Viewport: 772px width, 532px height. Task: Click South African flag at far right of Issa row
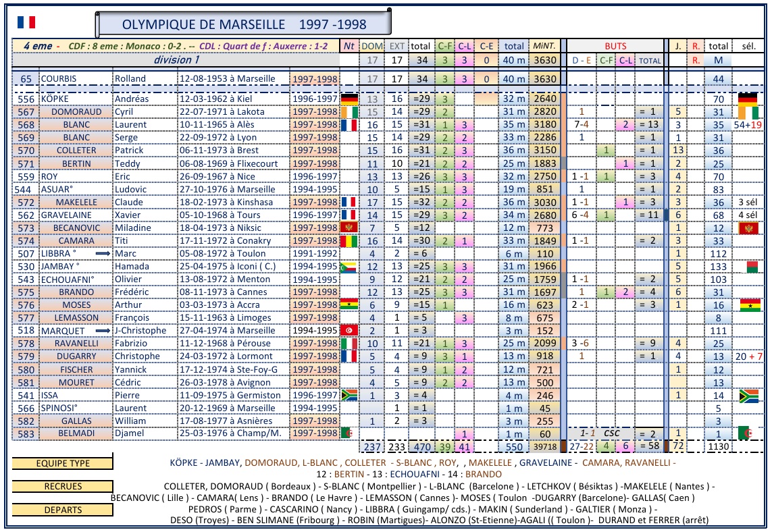click(750, 396)
